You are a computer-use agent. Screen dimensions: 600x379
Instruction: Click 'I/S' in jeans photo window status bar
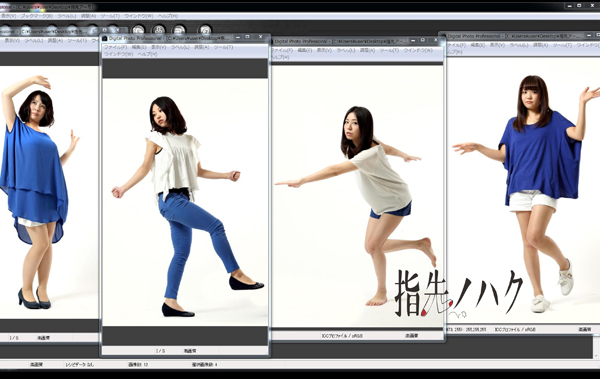click(x=160, y=351)
